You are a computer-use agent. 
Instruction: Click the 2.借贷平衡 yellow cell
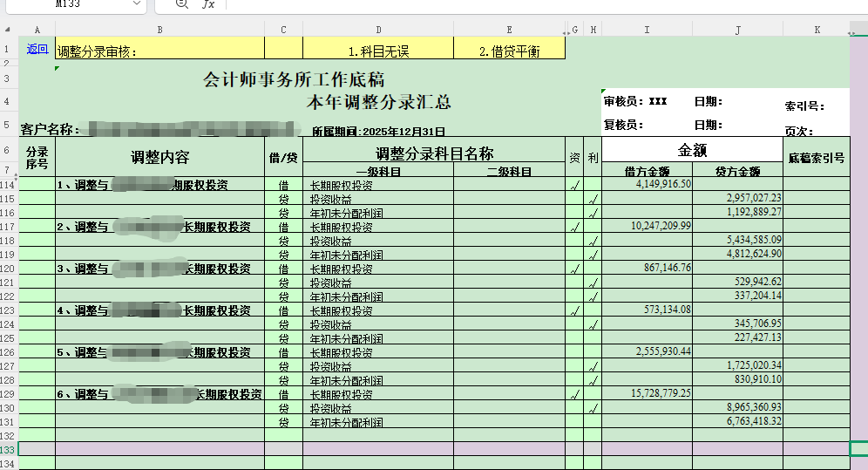[509, 51]
